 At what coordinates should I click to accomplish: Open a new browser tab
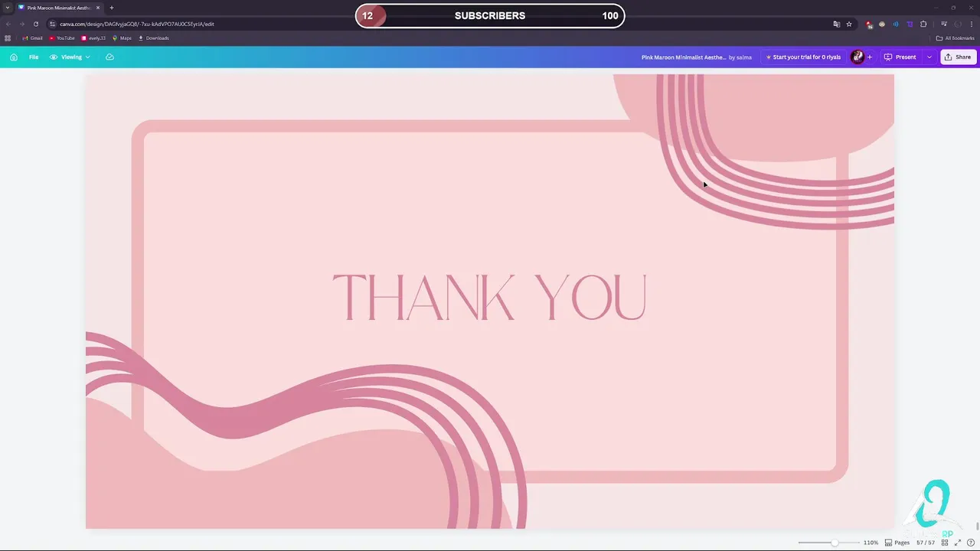[x=112, y=8]
